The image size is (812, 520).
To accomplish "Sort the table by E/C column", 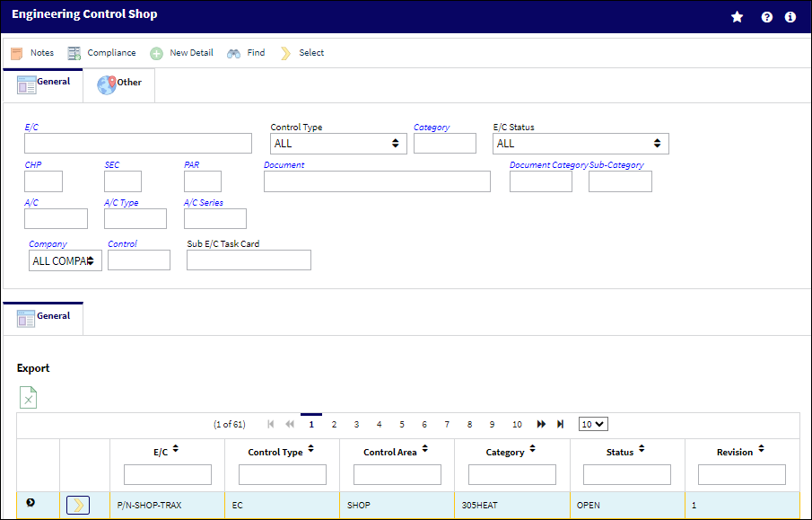I will [x=176, y=449].
